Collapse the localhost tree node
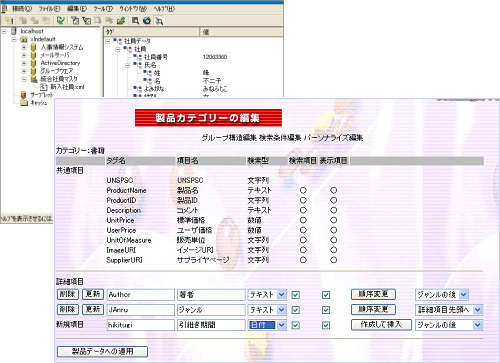Viewport: 500px width, 363px height. [x=4, y=31]
